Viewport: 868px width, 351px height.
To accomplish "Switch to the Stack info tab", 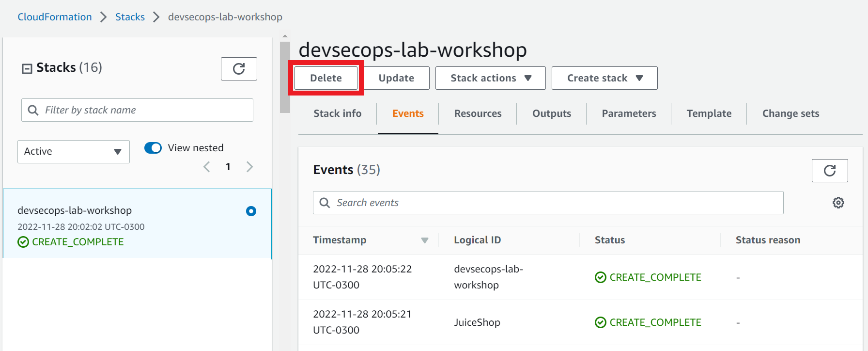I will (x=338, y=113).
